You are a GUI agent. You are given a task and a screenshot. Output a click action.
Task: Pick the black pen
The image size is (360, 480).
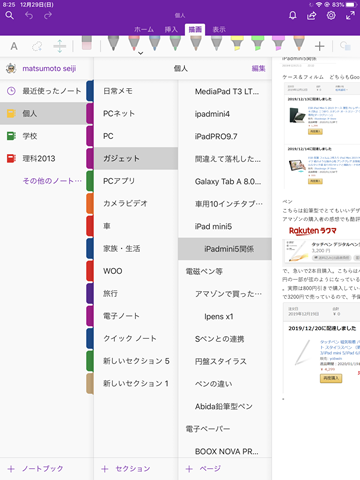coord(113,43)
